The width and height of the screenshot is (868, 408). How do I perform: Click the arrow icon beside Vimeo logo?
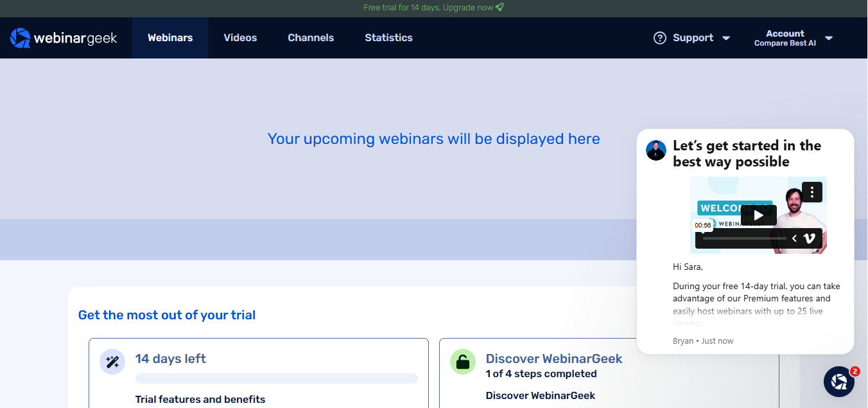(x=794, y=238)
